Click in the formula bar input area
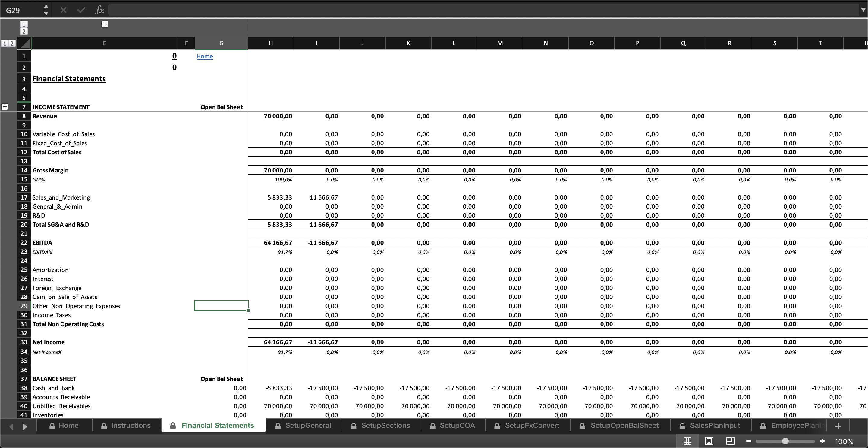 [483, 10]
